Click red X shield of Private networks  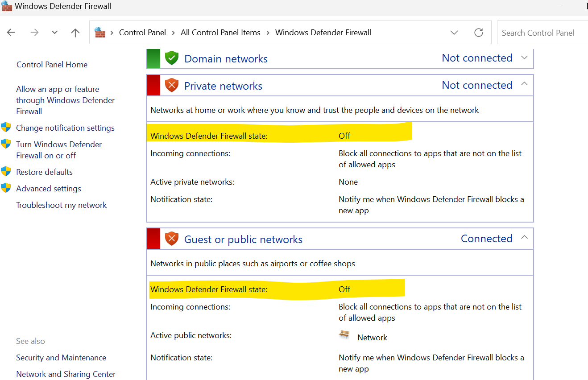[x=172, y=85]
